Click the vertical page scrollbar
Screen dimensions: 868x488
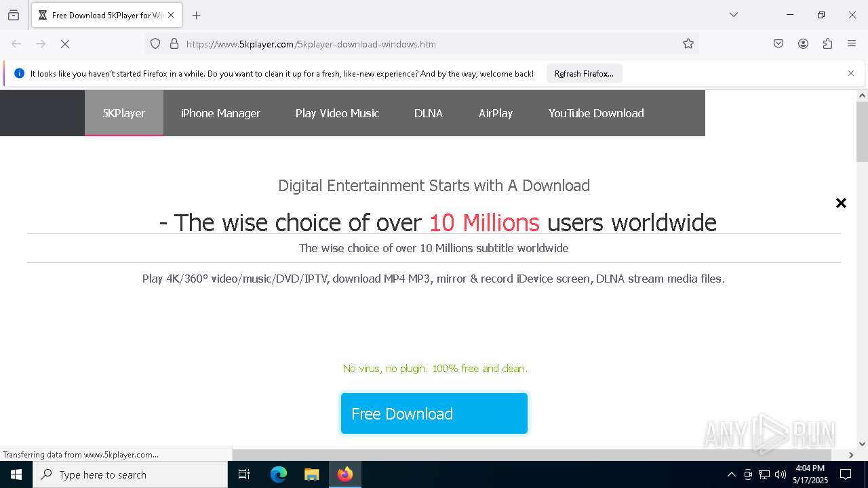tap(862, 132)
